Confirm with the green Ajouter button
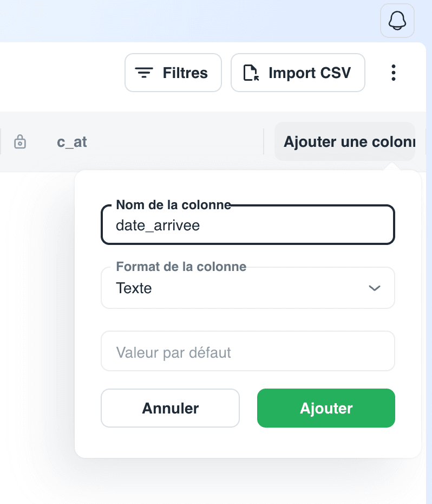This screenshot has height=504, width=432. 326,408
